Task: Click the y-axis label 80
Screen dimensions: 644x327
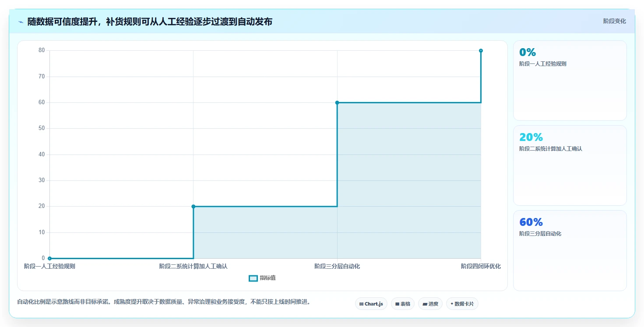Action: 42,50
